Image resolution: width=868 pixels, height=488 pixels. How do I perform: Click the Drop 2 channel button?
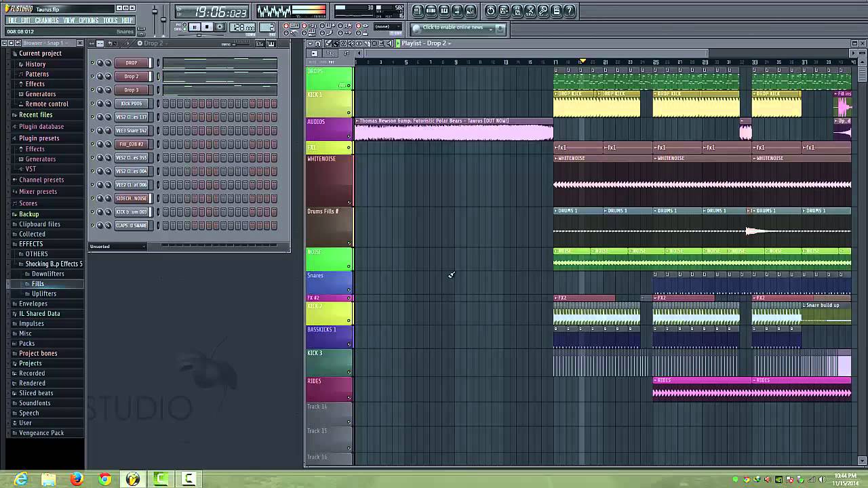tap(132, 77)
